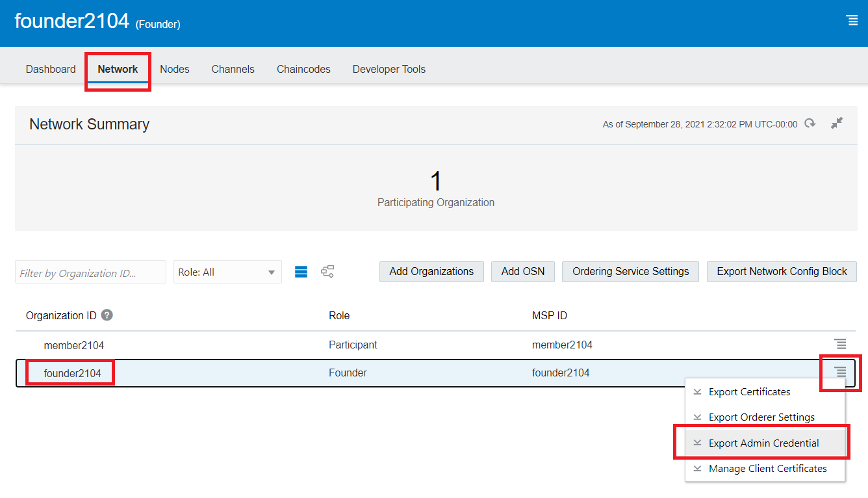
Task: Open founder2104 row action menu
Action: (x=840, y=372)
